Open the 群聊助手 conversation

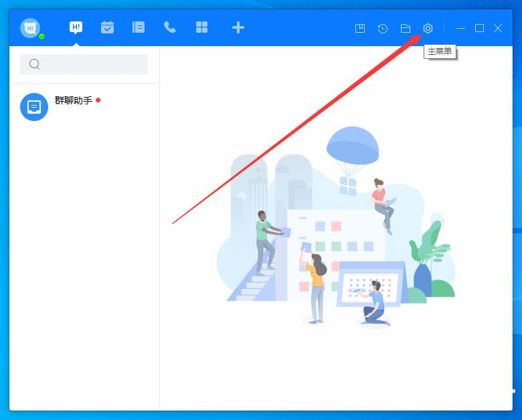84,106
